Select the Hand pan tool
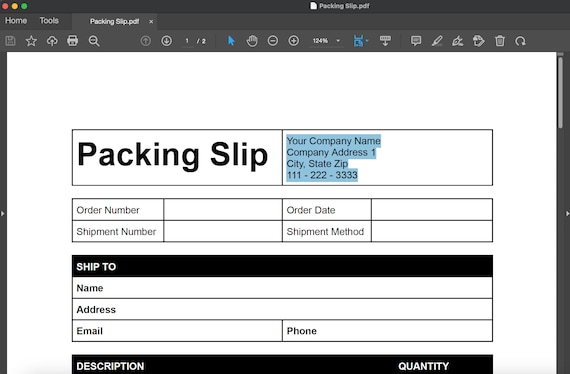The height and width of the screenshot is (374, 570). click(252, 41)
